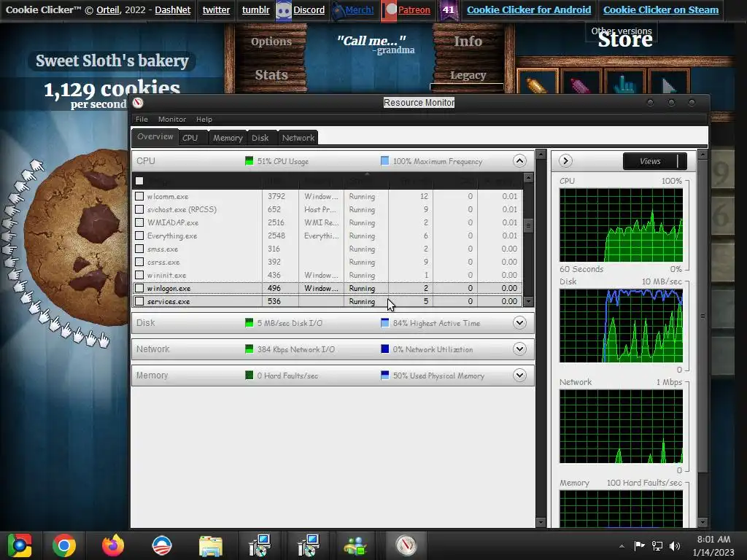747x560 pixels.
Task: Switch to the Network tab
Action: point(298,138)
